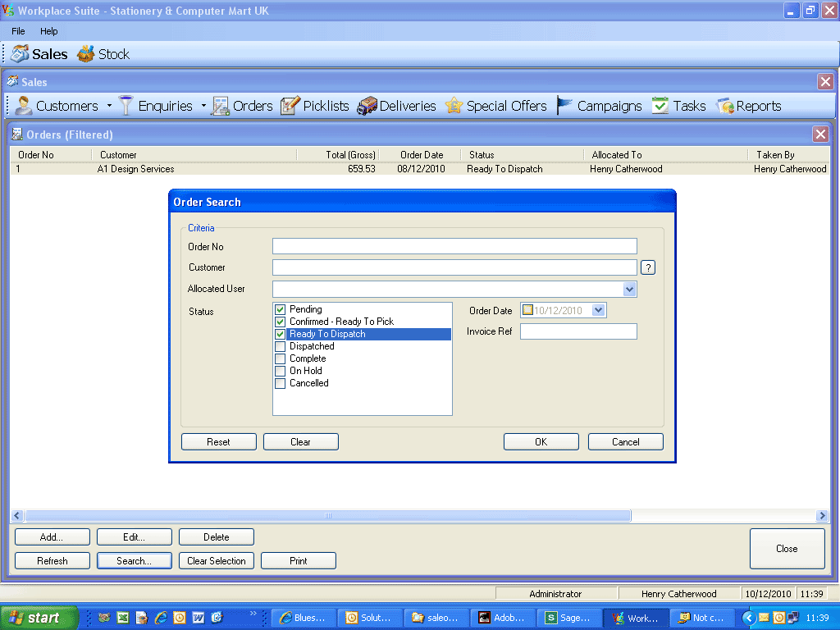Open the Customers section in the Sales toolbar
Viewport: 840px width, 630px height.
coord(57,106)
